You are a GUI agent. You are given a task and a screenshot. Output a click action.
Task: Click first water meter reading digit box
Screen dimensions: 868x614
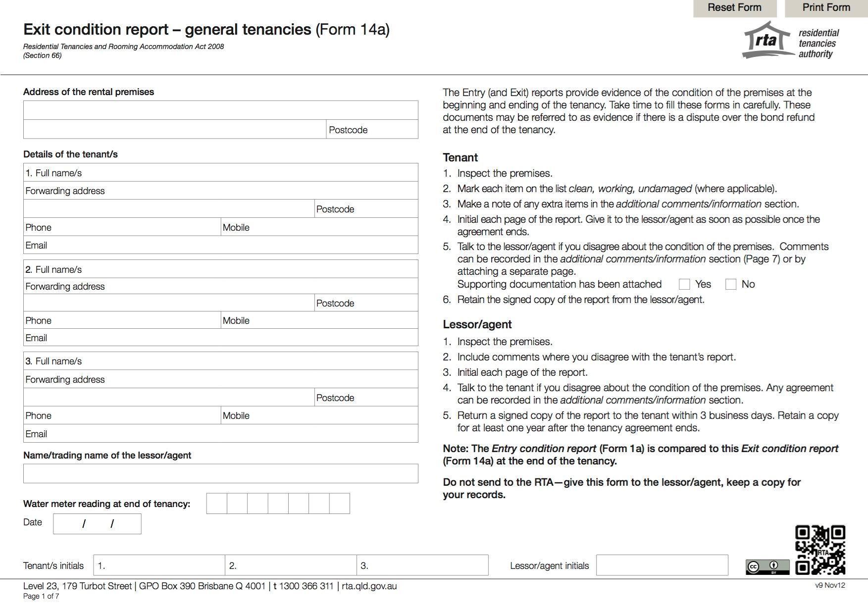[216, 503]
